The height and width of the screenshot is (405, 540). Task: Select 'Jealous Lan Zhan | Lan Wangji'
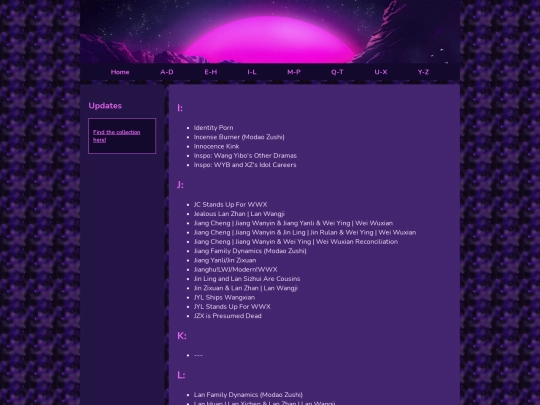pos(239,214)
